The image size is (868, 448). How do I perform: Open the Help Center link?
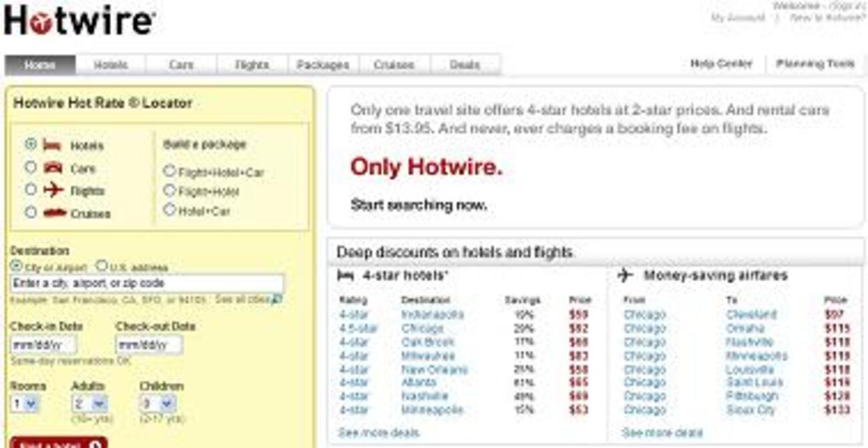click(721, 64)
